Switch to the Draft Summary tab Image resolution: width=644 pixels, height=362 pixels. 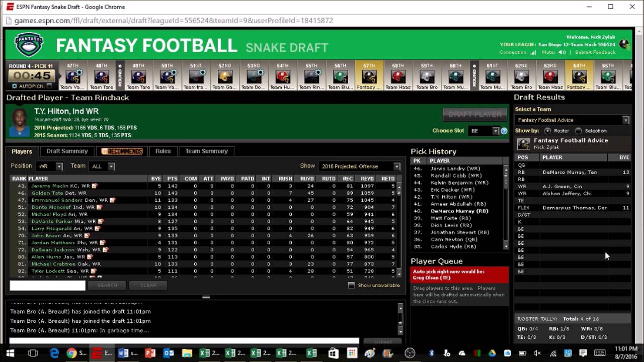[67, 151]
